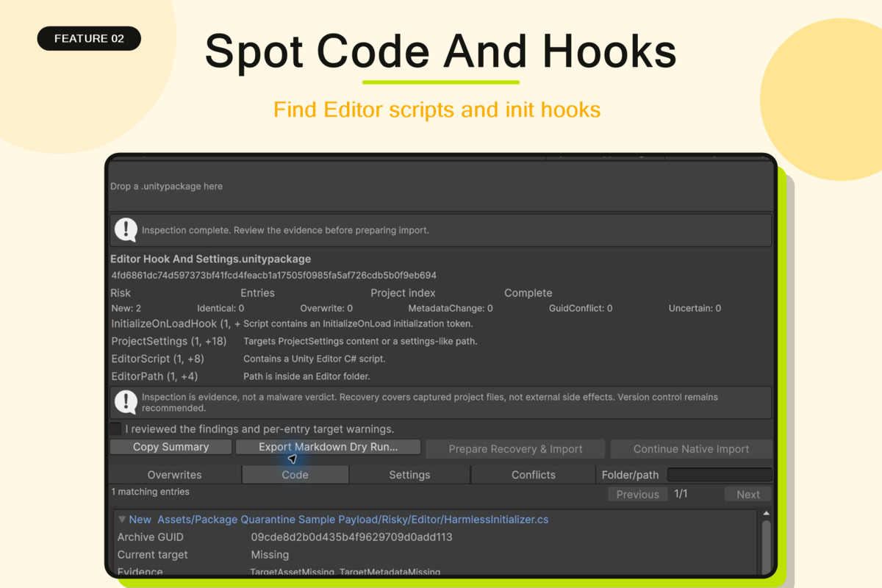Click the 'Drop a .unitypackage here' area
The image size is (882, 588).
(441, 187)
